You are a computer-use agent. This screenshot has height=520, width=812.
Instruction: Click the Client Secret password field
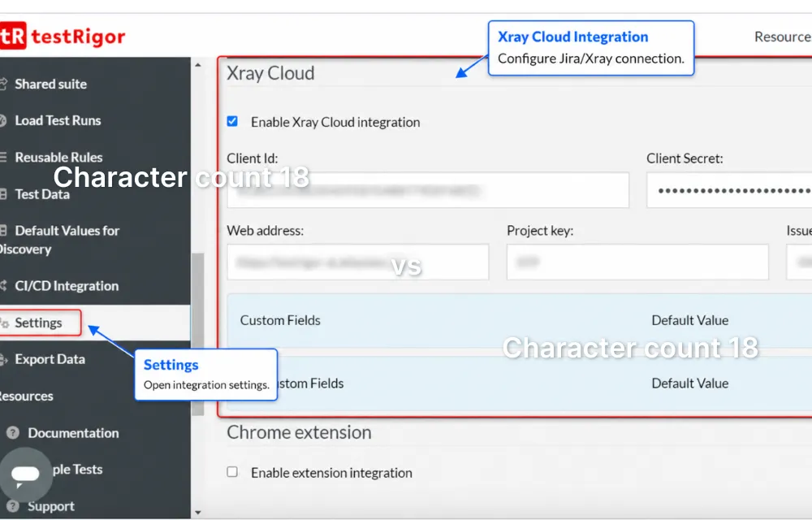point(729,190)
